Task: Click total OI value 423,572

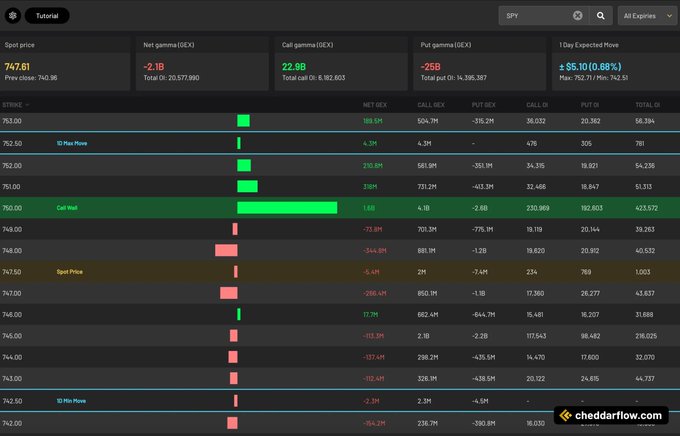Action: click(x=646, y=208)
